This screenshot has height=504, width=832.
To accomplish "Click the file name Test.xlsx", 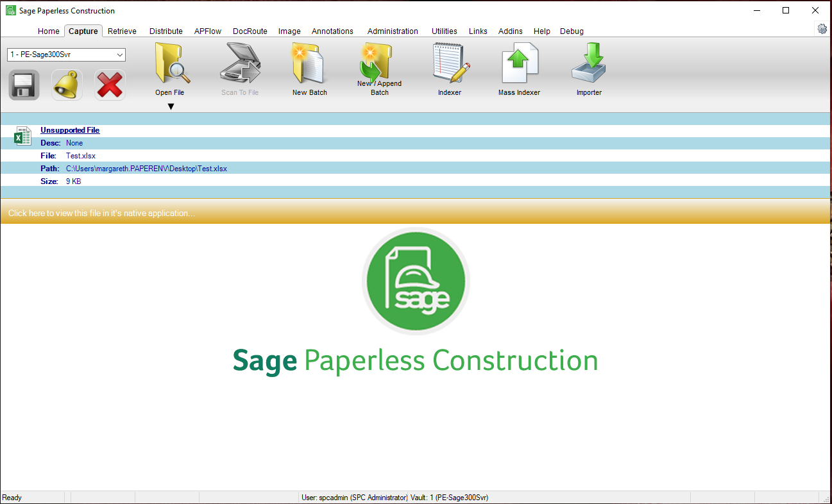I will [x=81, y=156].
